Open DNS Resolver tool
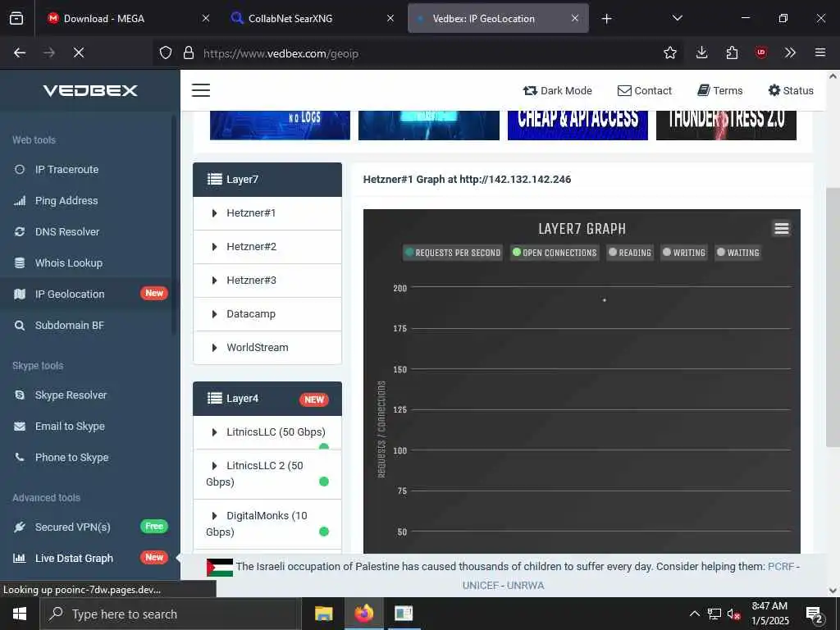This screenshot has width=840, height=630. pyautogui.click(x=57, y=231)
